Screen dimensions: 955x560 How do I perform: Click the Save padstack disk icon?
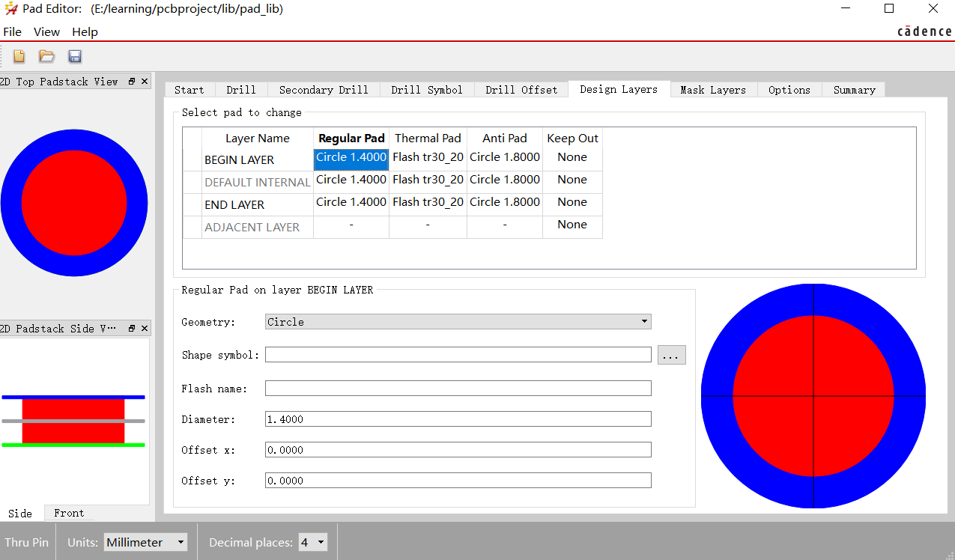(x=75, y=56)
